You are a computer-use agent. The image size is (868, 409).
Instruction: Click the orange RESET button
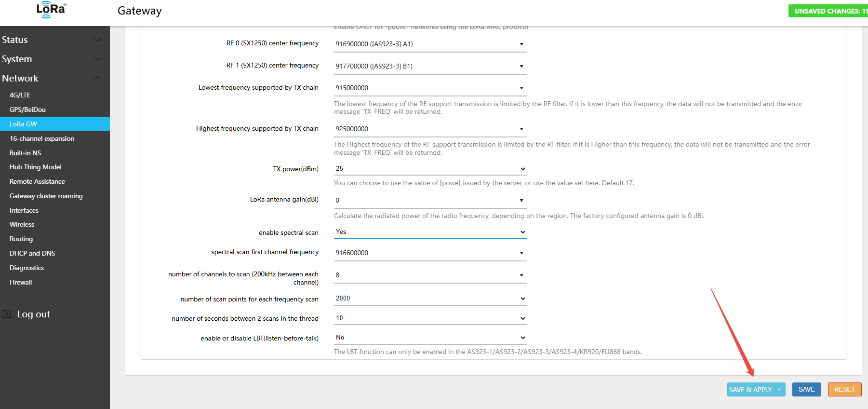click(x=844, y=389)
